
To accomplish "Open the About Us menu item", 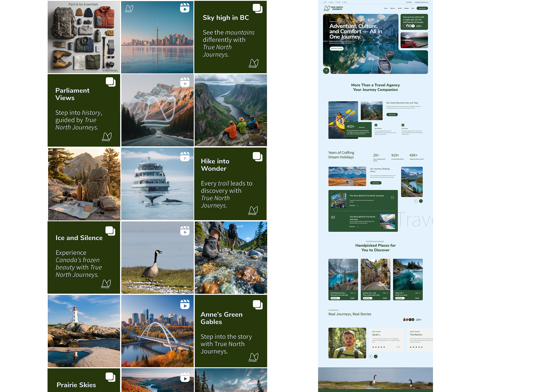I will tap(392, 8).
